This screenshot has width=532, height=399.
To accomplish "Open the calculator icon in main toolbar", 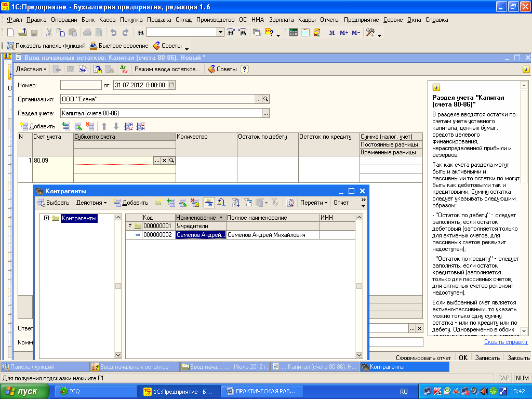I will coord(294,33).
